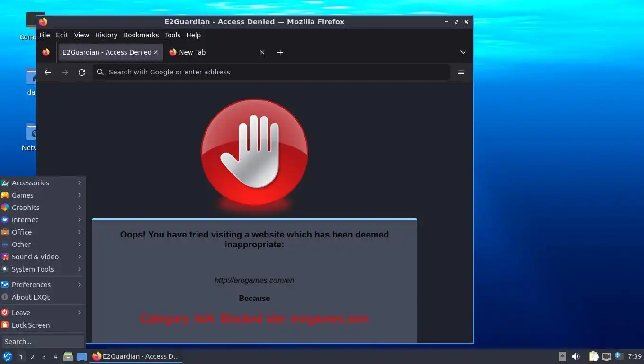
Task: Open the View menu
Action: pos(81,35)
